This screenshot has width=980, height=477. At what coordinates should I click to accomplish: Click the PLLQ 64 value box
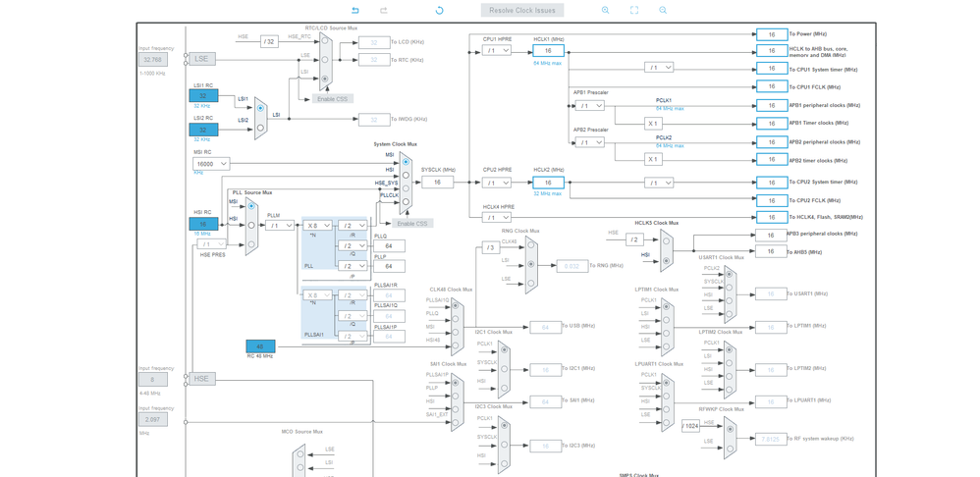[389, 246]
